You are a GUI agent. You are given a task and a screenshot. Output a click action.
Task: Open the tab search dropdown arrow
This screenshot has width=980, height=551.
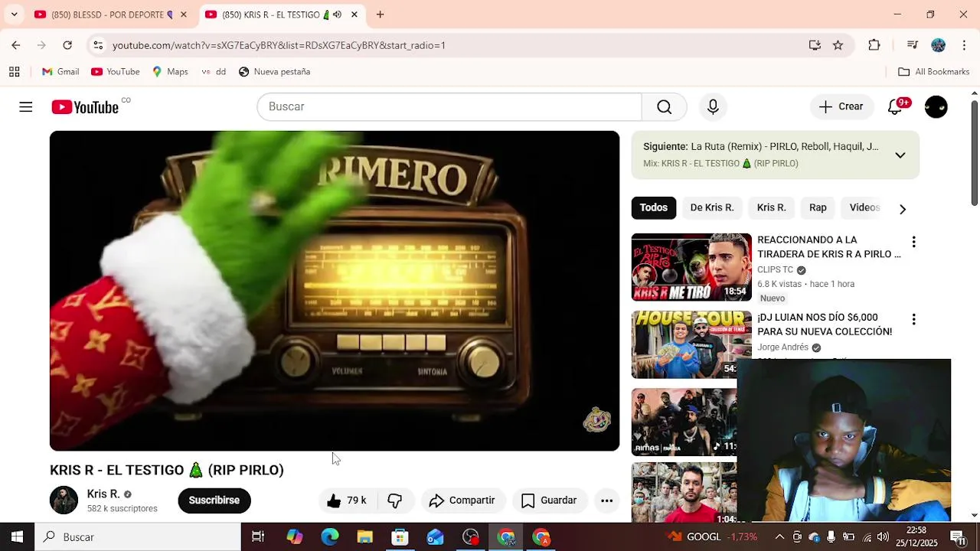coord(14,15)
